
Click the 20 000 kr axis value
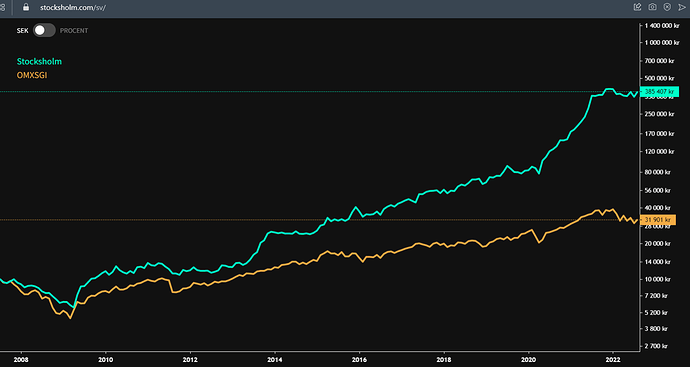[659, 243]
